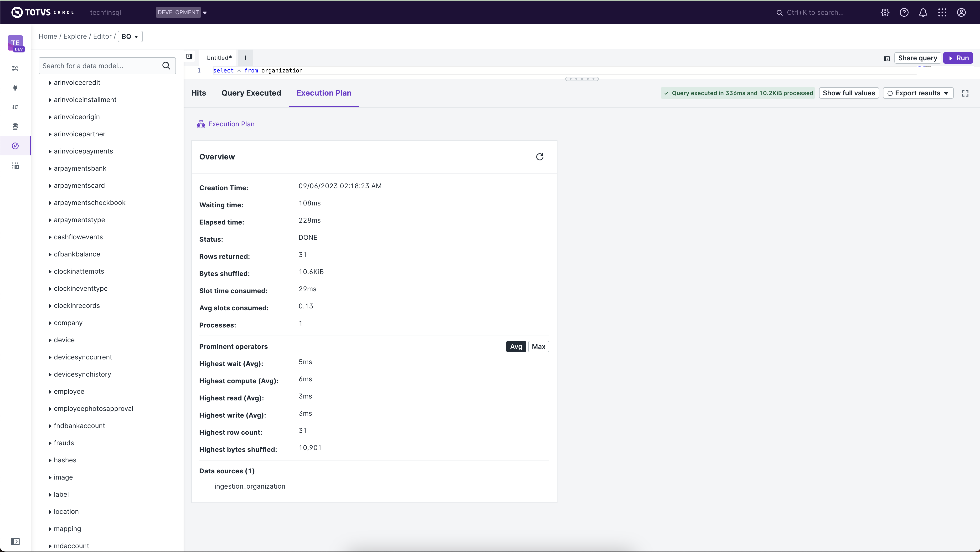
Task: Switch to the Query Executed tab
Action: point(251,93)
